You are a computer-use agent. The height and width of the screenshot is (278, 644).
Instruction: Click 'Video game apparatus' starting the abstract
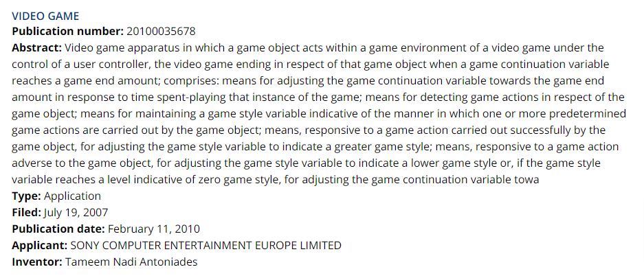point(122,48)
